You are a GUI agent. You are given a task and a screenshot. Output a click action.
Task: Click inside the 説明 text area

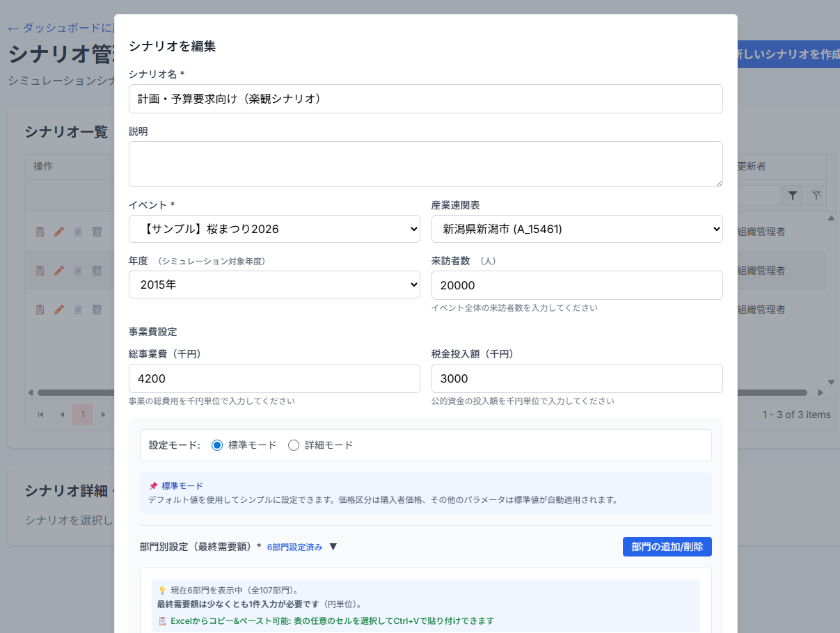click(426, 164)
